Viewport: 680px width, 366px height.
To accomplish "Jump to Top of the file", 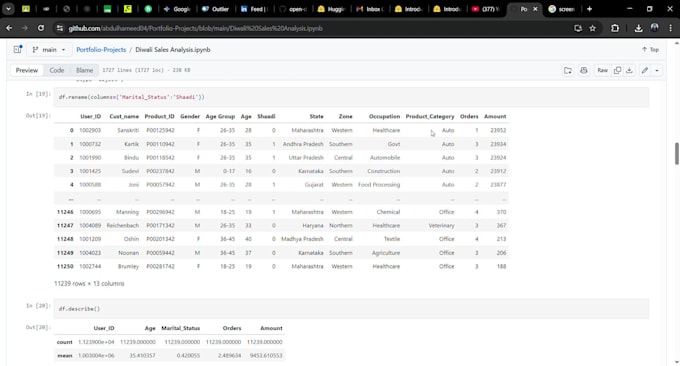I will (650, 49).
